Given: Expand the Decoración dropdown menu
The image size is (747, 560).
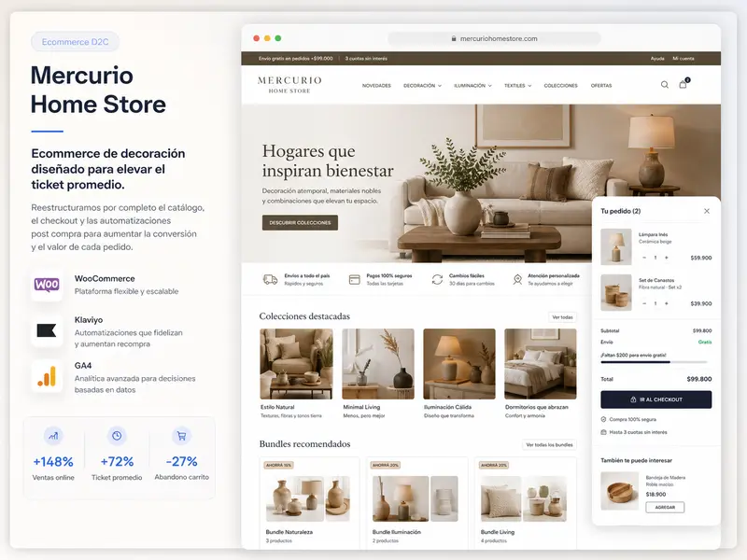Looking at the screenshot, I should click(x=422, y=86).
